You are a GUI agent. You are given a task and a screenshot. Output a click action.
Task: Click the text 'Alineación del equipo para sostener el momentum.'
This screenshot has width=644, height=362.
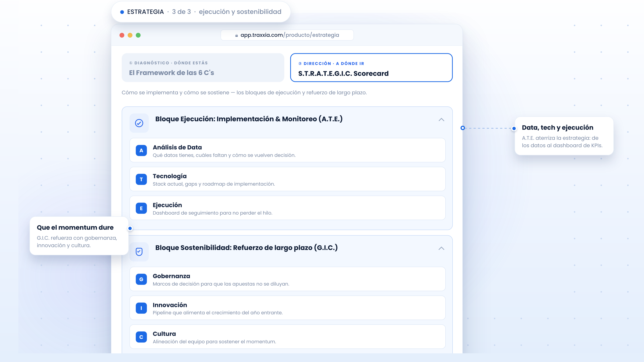pyautogui.click(x=215, y=341)
